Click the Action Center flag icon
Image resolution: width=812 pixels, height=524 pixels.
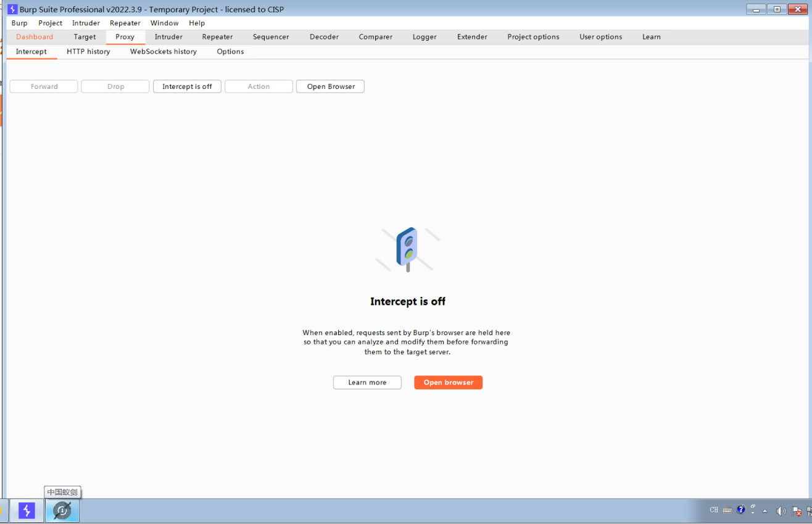796,511
